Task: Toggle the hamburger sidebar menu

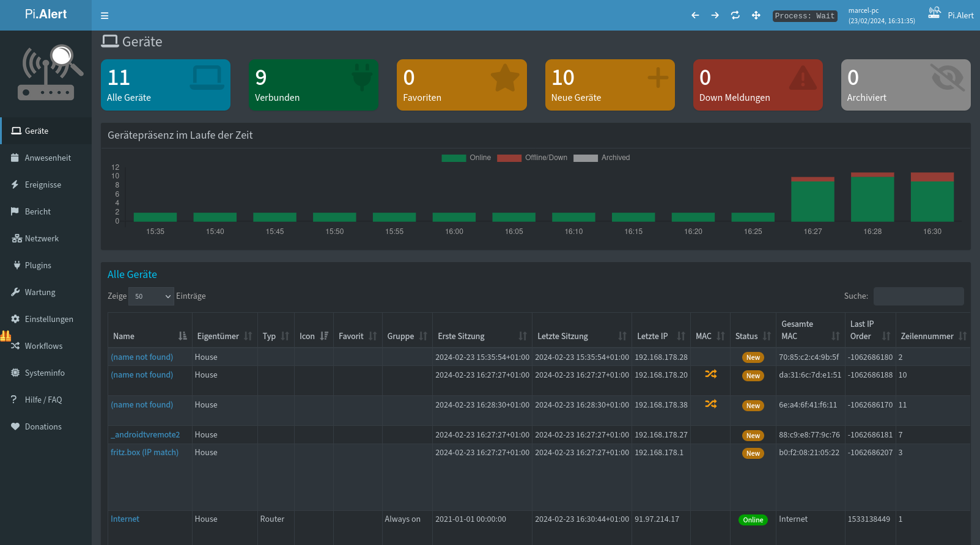Action: pos(105,16)
